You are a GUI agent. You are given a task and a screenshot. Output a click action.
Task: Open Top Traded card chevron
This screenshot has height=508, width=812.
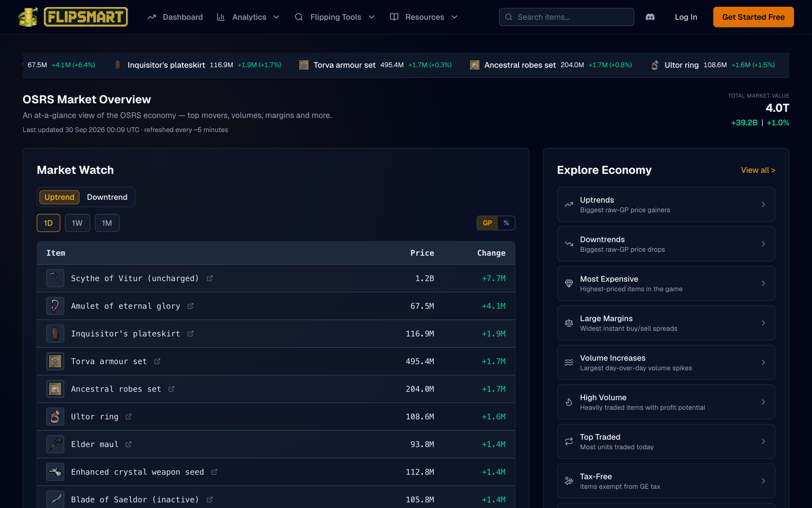764,441
